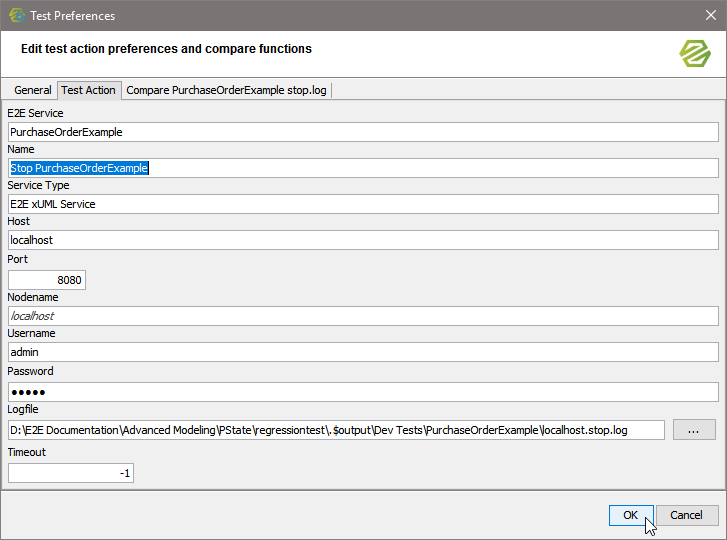727x540 pixels.
Task: Browse for logfile using the ... button
Action: click(694, 430)
